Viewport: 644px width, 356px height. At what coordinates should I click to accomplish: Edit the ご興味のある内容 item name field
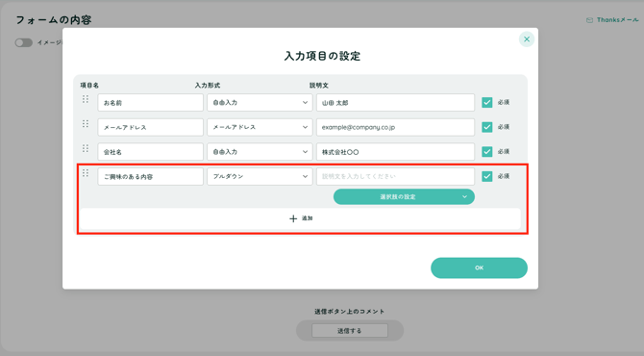150,176
